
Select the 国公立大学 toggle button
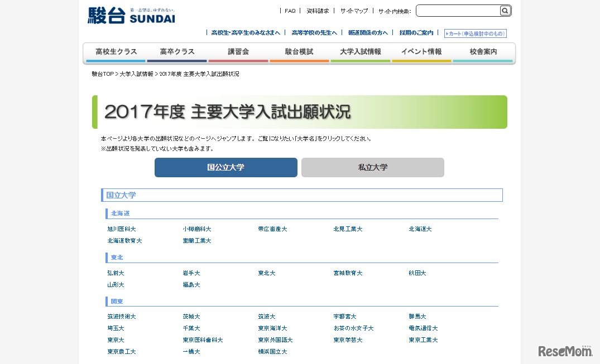[x=225, y=167]
